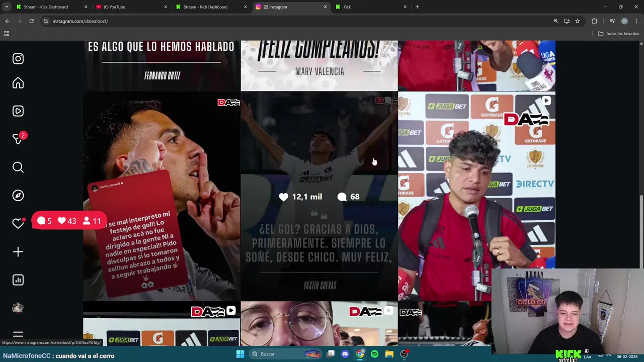This screenshot has width=644, height=362.
Task: Expand the tab search dropdown arrow
Action: 7,7
